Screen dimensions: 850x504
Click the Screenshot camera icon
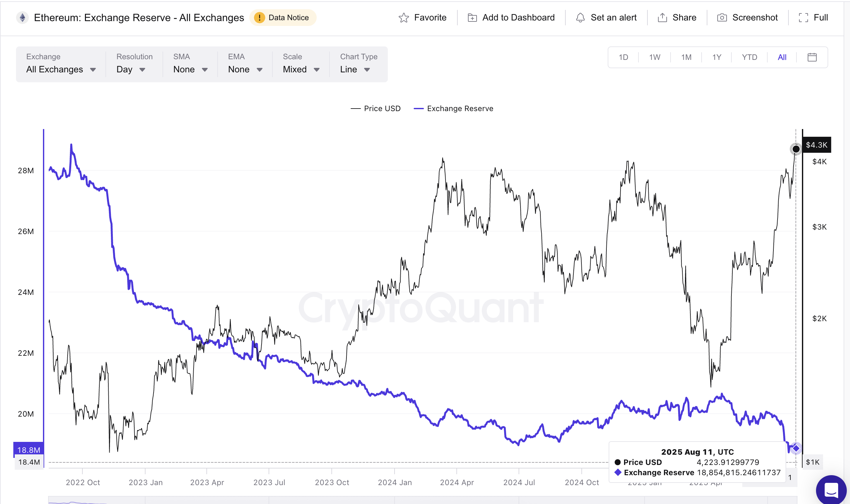tap(722, 18)
